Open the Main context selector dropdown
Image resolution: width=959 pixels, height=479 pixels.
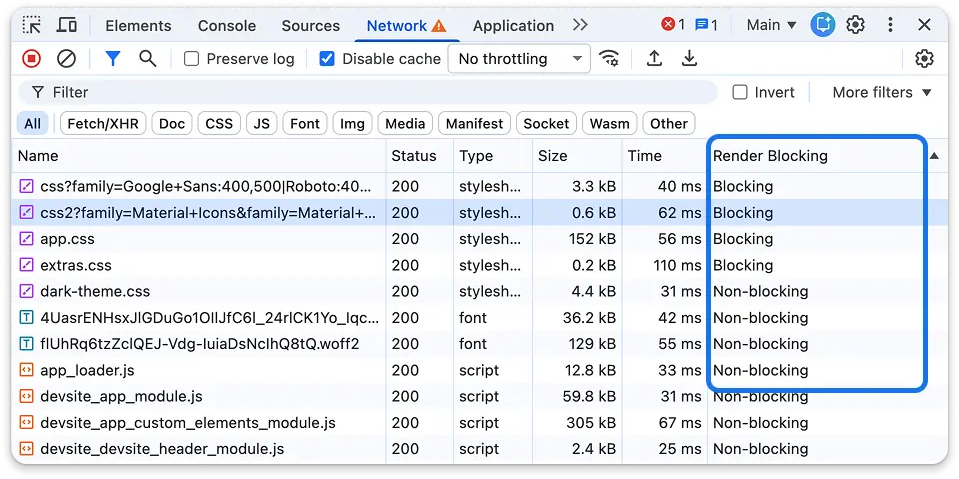point(772,25)
